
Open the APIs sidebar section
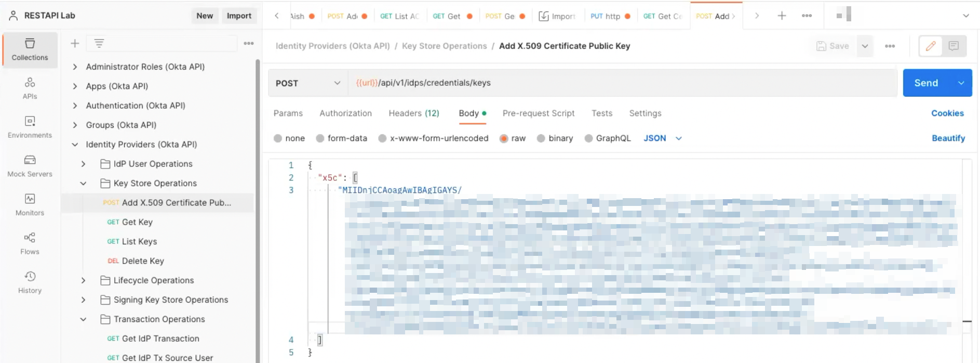(30, 88)
